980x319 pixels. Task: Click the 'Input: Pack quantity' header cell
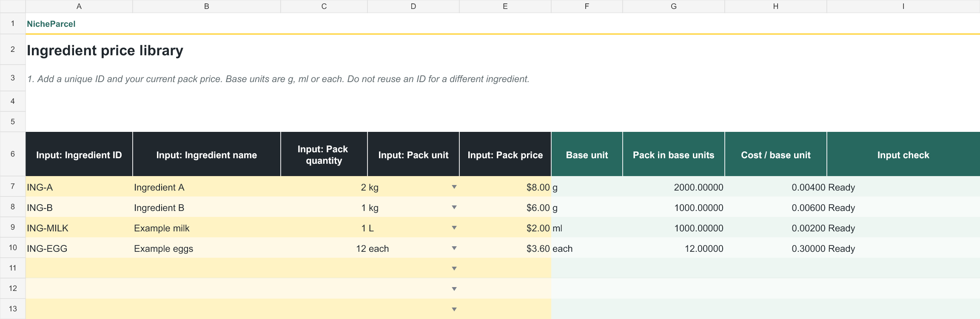point(324,154)
